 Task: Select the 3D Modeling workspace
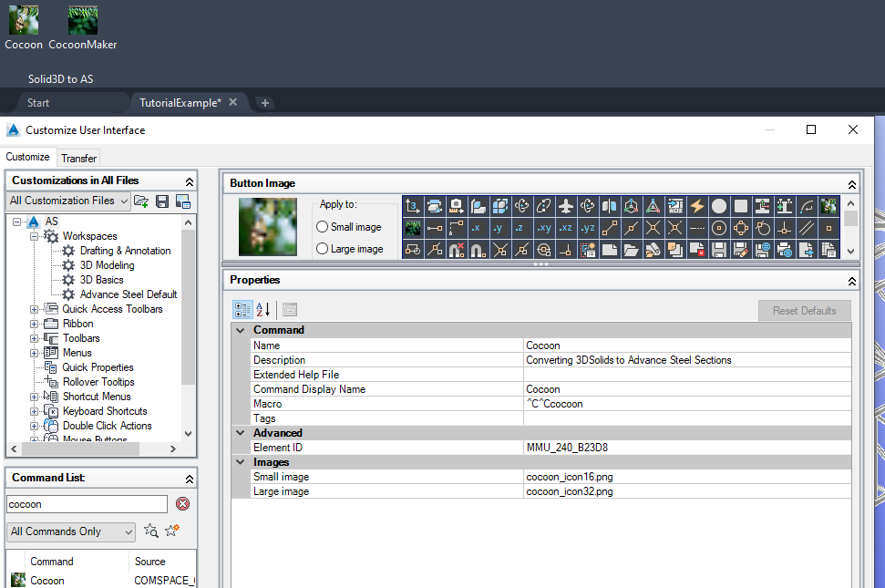108,265
